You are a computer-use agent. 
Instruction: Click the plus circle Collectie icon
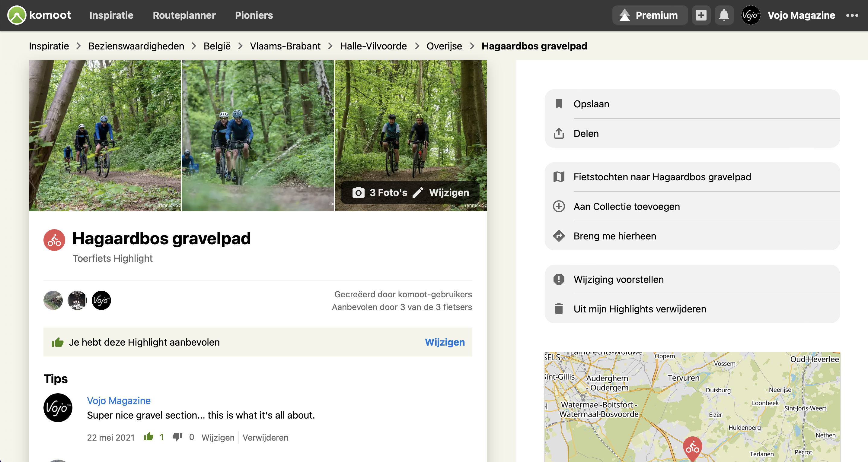click(x=559, y=206)
